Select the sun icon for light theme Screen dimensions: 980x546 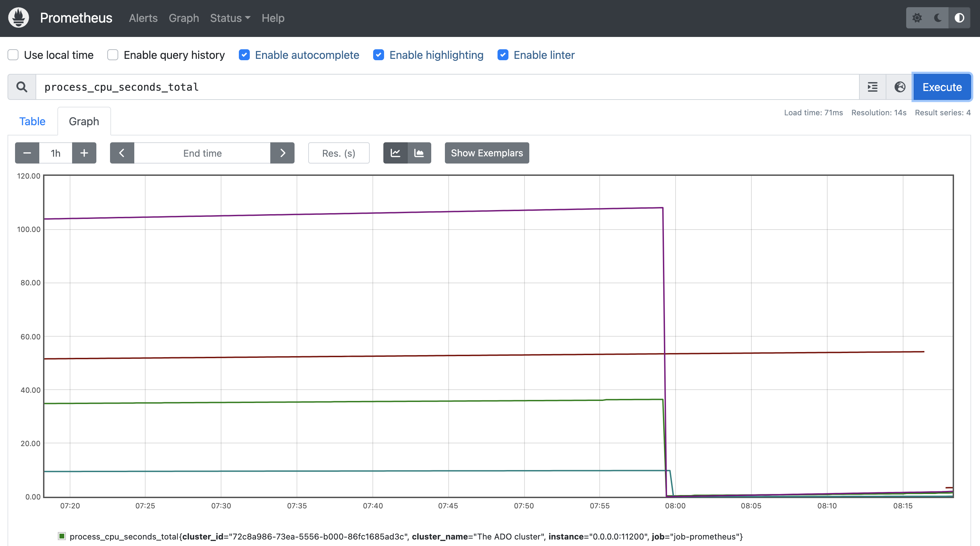tap(917, 18)
